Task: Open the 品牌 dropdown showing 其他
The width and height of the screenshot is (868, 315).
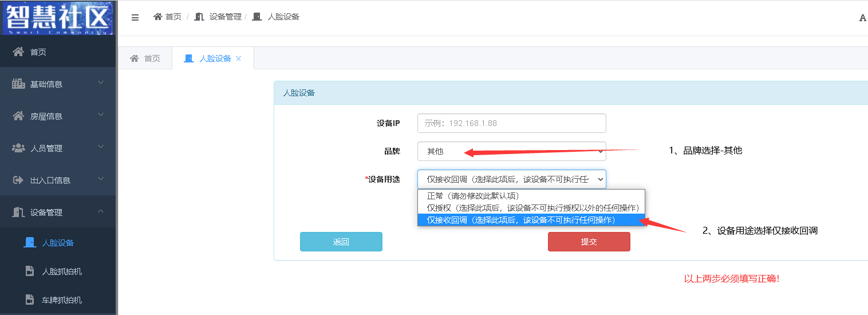Action: pos(511,151)
